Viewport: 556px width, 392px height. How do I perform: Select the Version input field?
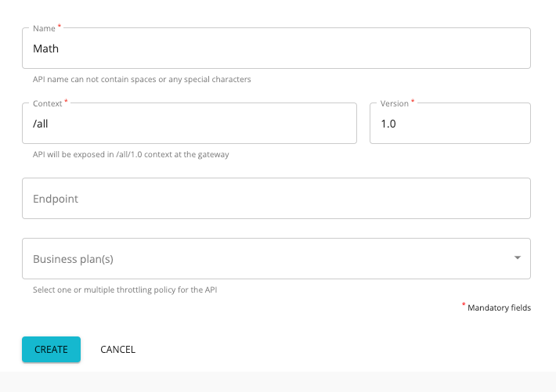[450, 124]
